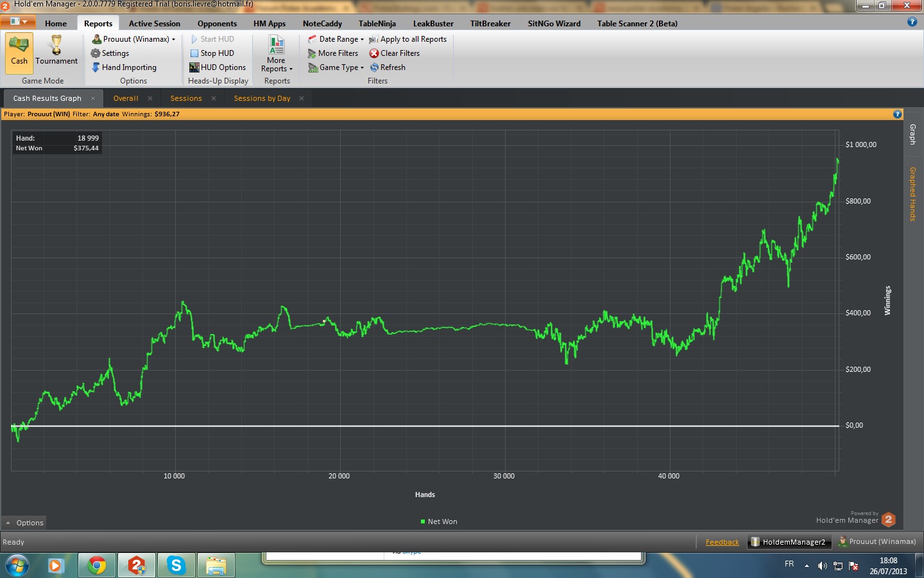Open Skype from taskbar
The height and width of the screenshot is (578, 924).
pyautogui.click(x=176, y=566)
